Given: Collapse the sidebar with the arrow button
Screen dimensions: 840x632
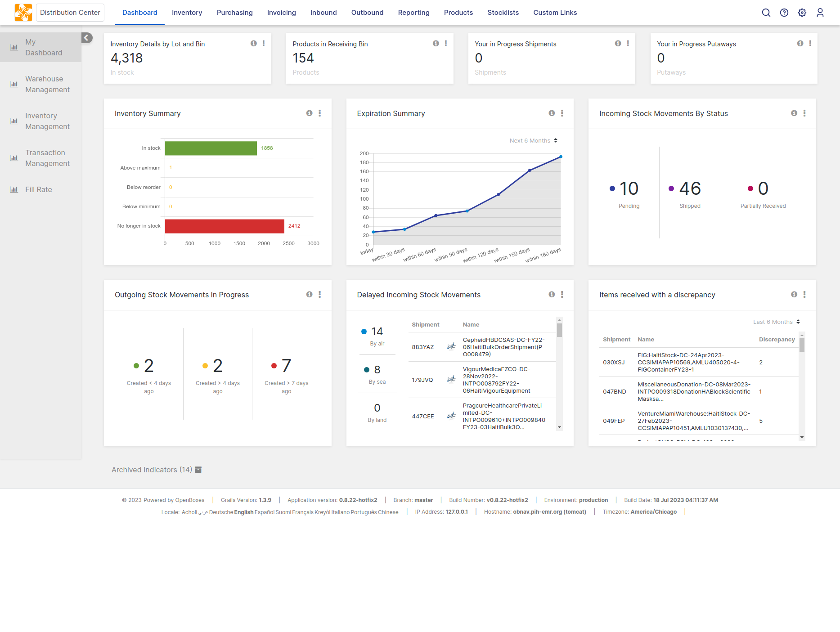Looking at the screenshot, I should point(87,38).
